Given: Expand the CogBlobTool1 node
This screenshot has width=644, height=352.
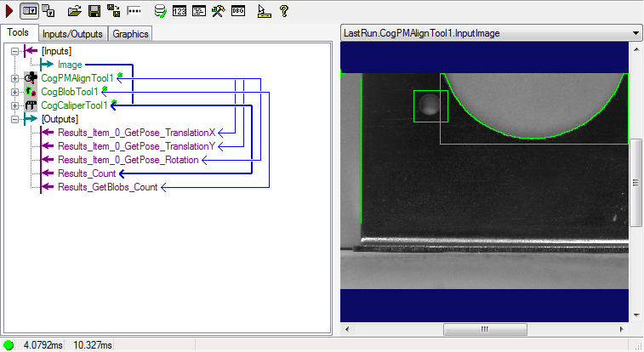Looking at the screenshot, I should click(x=14, y=92).
